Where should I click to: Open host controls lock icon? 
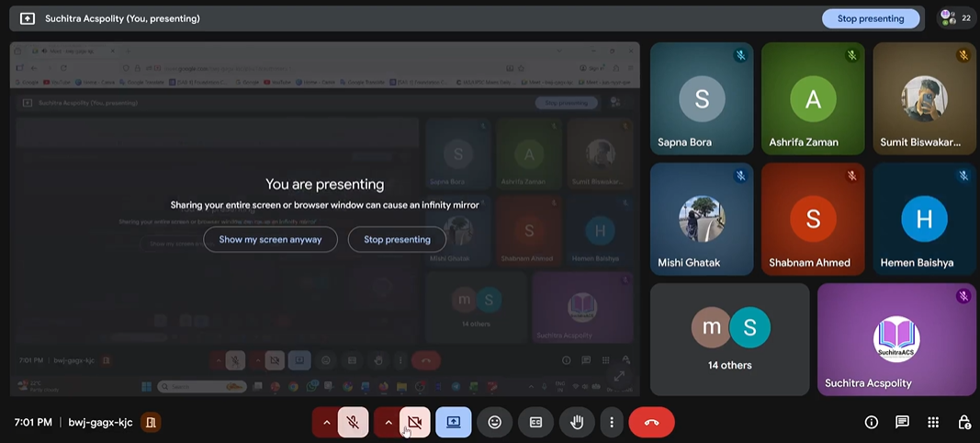coord(963,423)
